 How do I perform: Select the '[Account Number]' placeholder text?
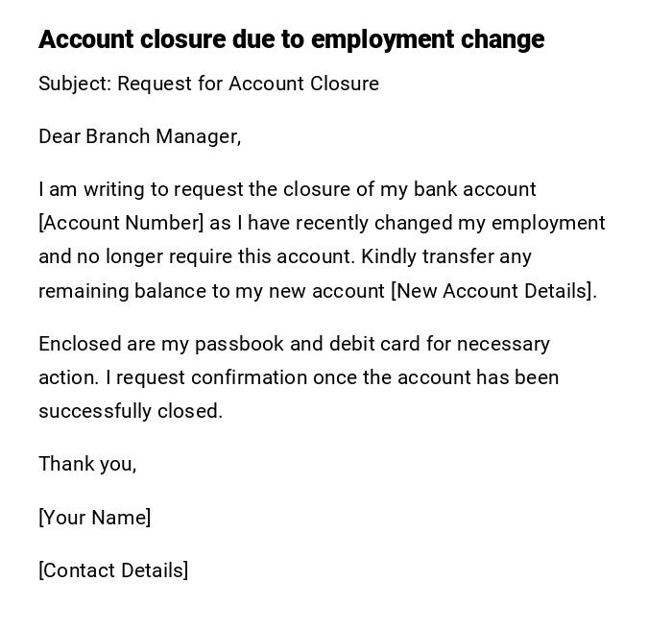coord(121,223)
